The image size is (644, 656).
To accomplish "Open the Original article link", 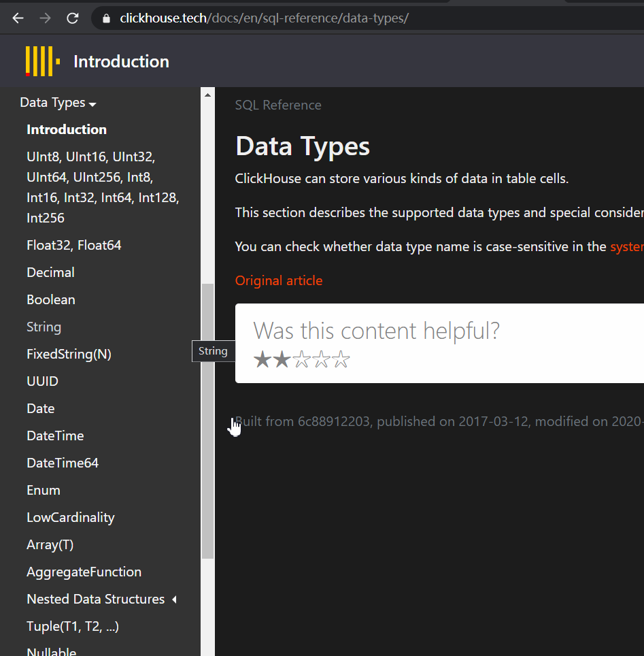I will 279,280.
